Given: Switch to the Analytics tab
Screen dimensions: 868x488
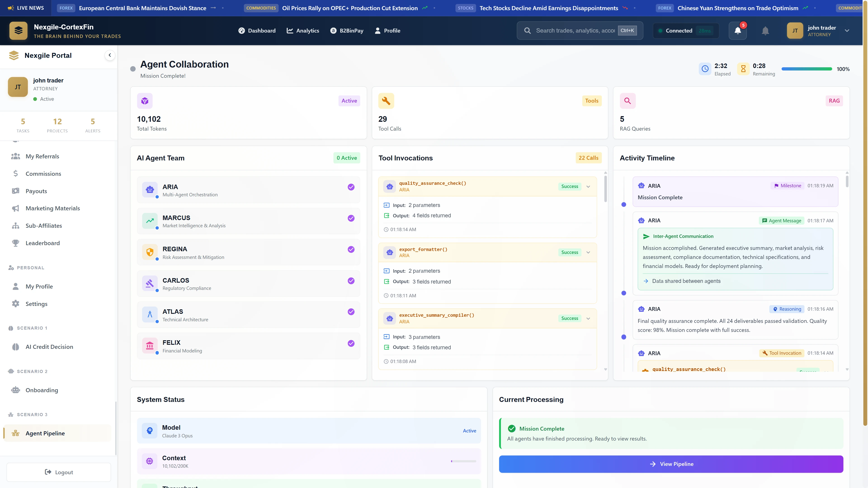Looking at the screenshot, I should click(303, 30).
